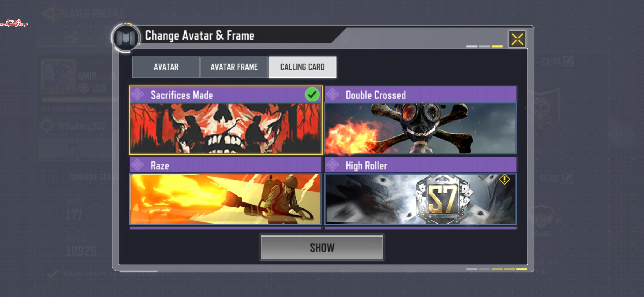
Task: Choose the Double Crossed gas mask card
Action: point(421,128)
